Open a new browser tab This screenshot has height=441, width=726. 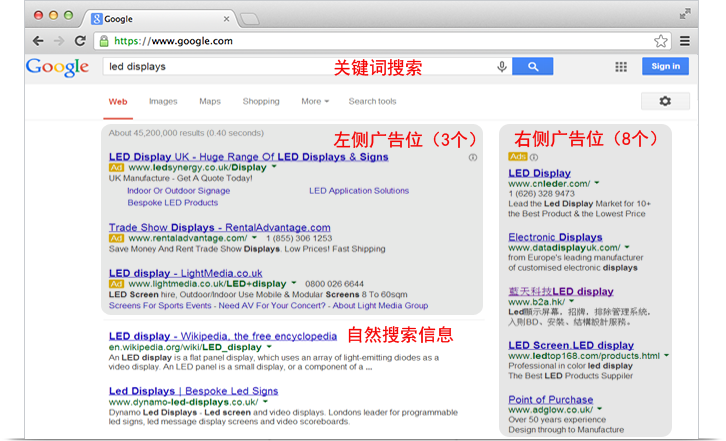(250, 19)
